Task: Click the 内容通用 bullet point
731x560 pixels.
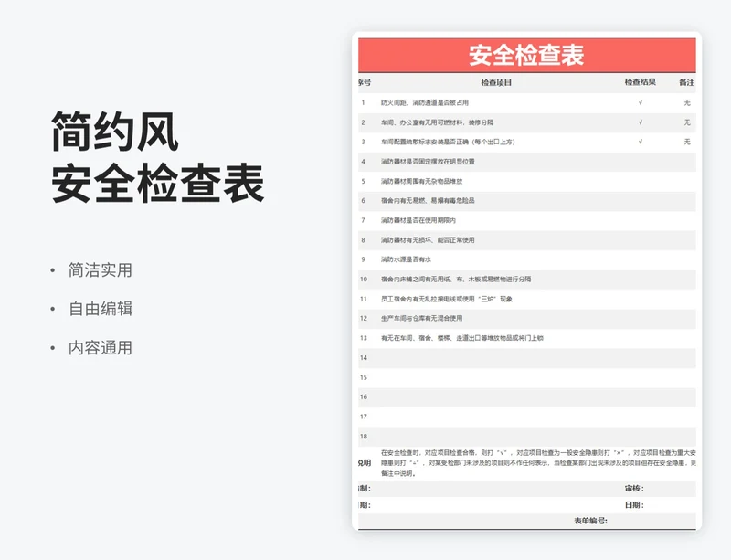Action: 101,348
